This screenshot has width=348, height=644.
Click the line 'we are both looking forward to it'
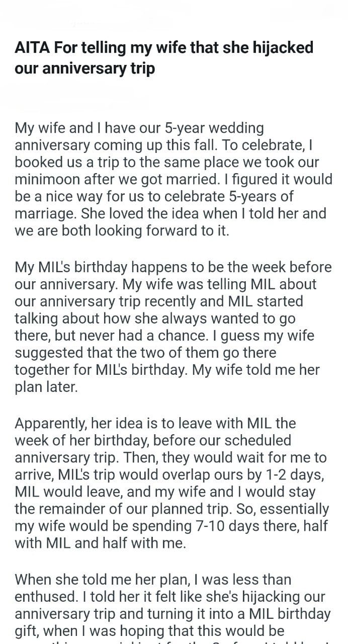(122, 230)
